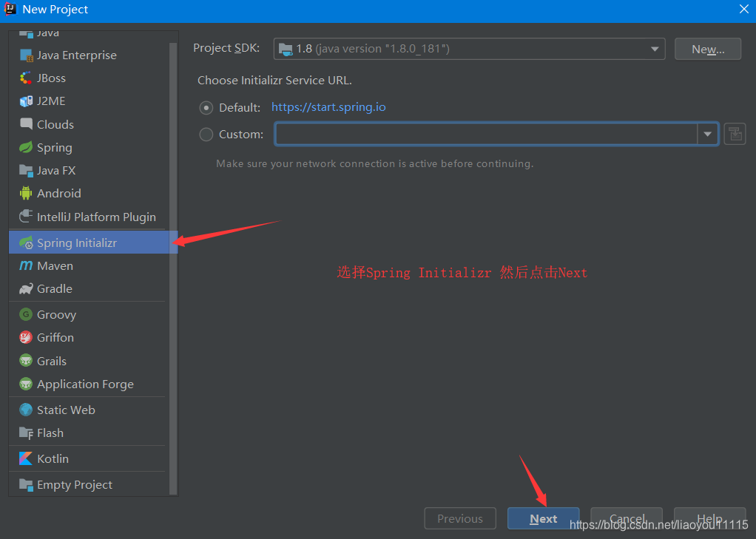The height and width of the screenshot is (539, 756).
Task: Click the Empty Project folder icon
Action: coord(26,484)
